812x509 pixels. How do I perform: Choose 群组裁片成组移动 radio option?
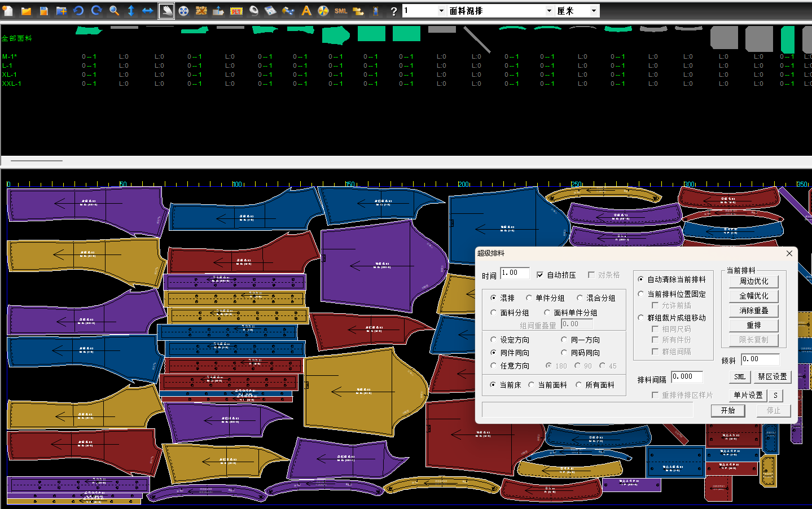click(x=640, y=318)
